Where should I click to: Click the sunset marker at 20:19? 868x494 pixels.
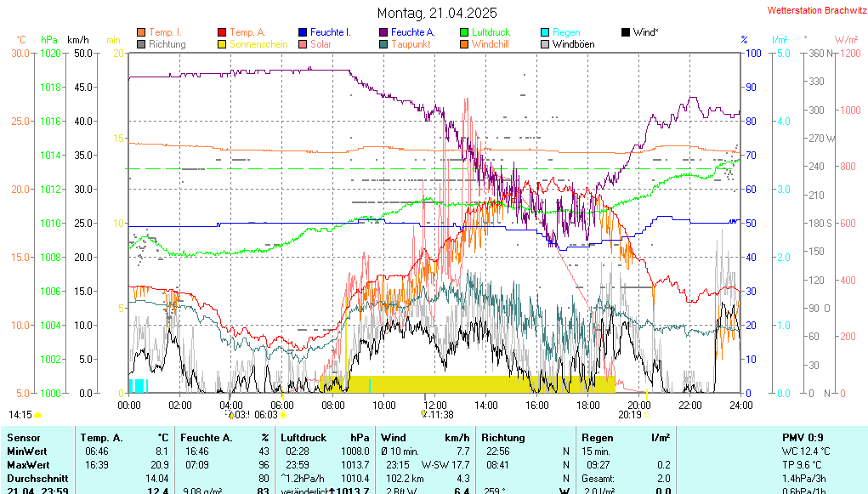[647, 415]
